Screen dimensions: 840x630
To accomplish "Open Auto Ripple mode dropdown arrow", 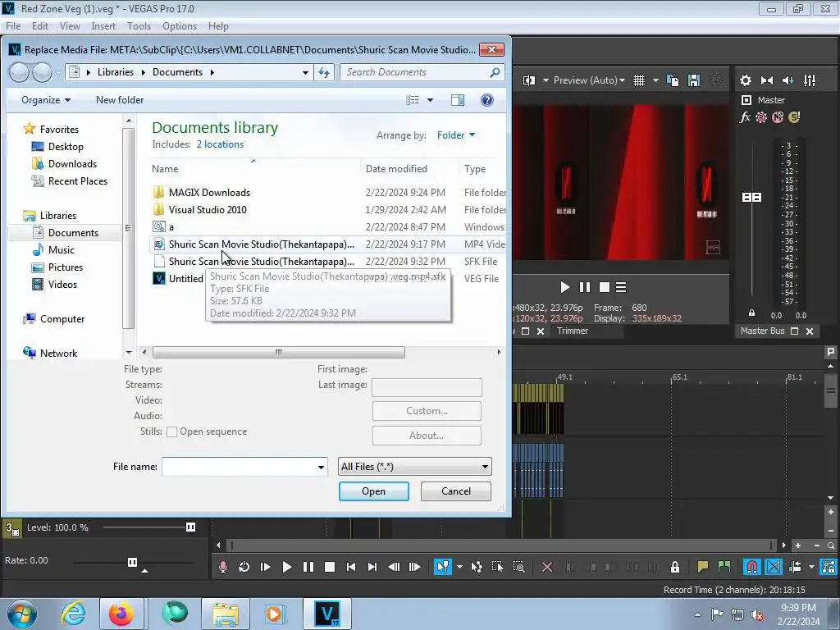I will point(811,567).
